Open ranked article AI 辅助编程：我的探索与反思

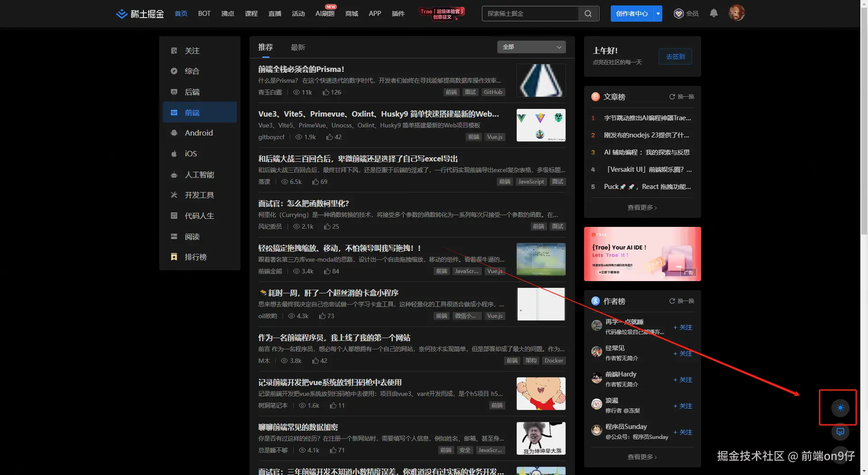[x=647, y=152]
